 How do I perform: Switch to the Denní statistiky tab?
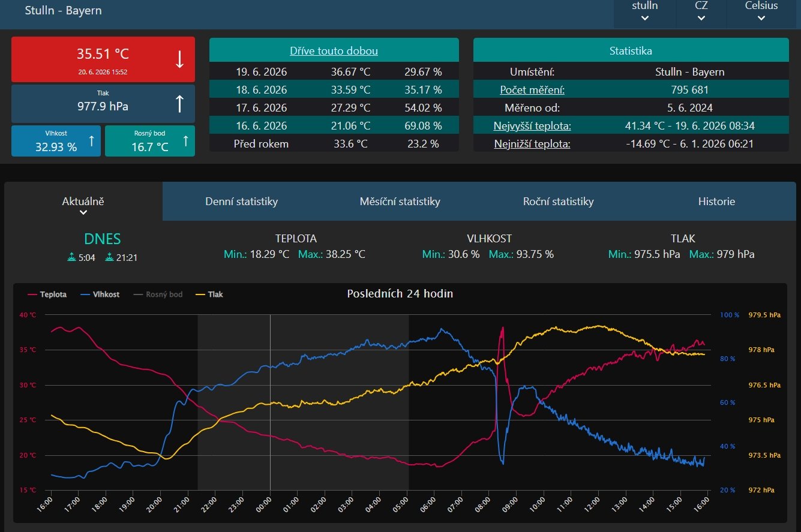(241, 202)
